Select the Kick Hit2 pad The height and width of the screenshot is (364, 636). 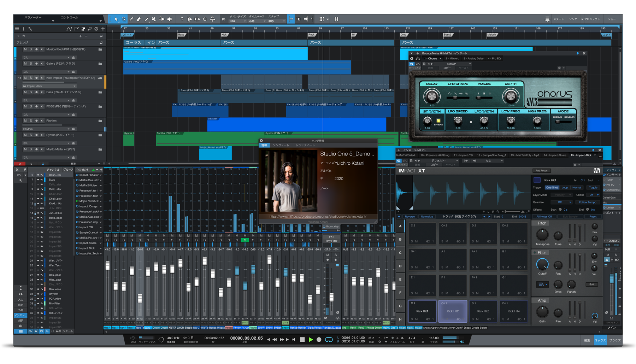[453, 311]
